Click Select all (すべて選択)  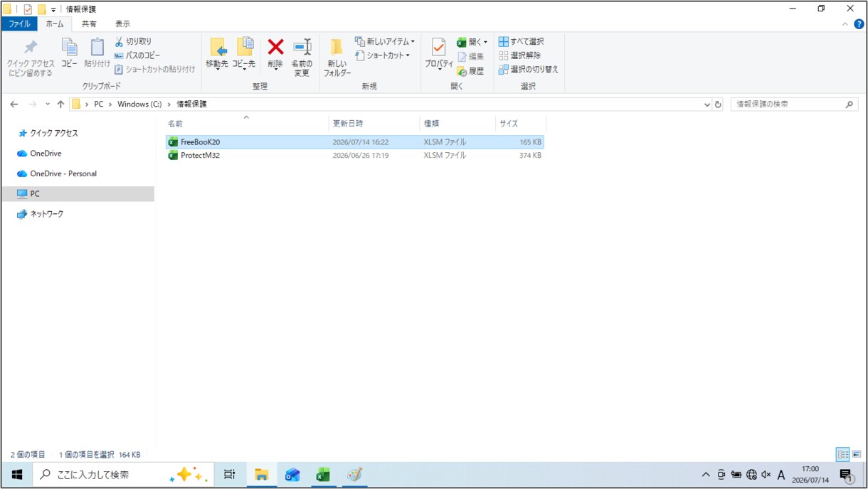(x=521, y=41)
